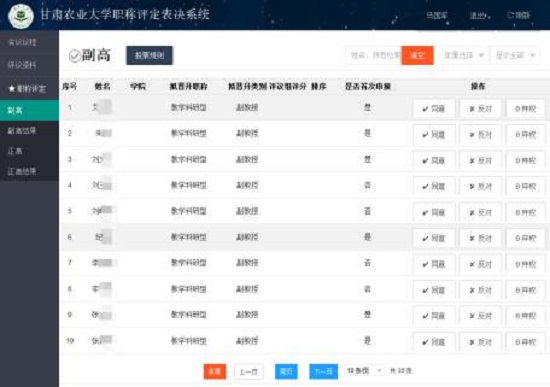Approve row 1 with the checkmark button
The height and width of the screenshot is (387, 550).
434,109
